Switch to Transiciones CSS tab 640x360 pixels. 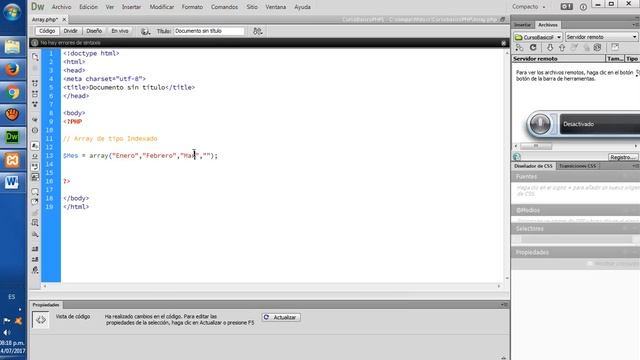pyautogui.click(x=577, y=166)
